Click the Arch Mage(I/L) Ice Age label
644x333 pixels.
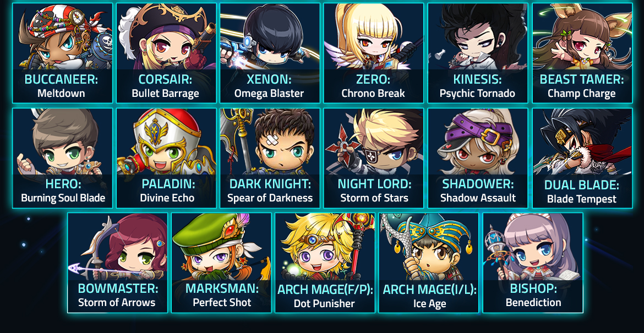[429, 297]
